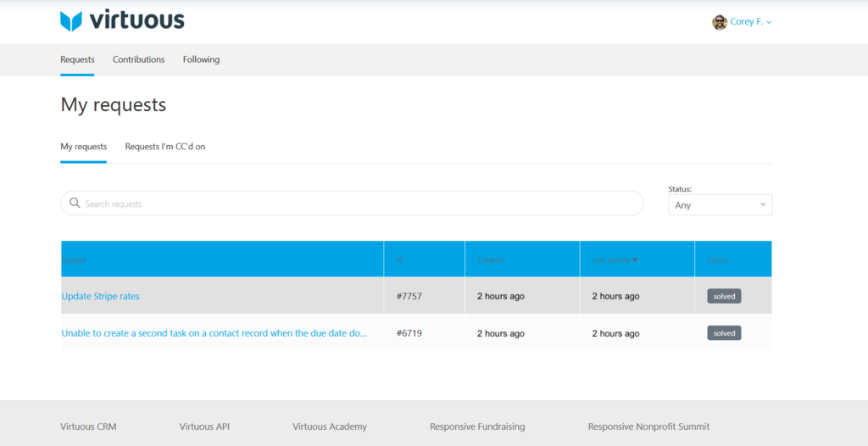Select the Requests navigation tab
This screenshot has width=868, height=446.
click(x=77, y=59)
